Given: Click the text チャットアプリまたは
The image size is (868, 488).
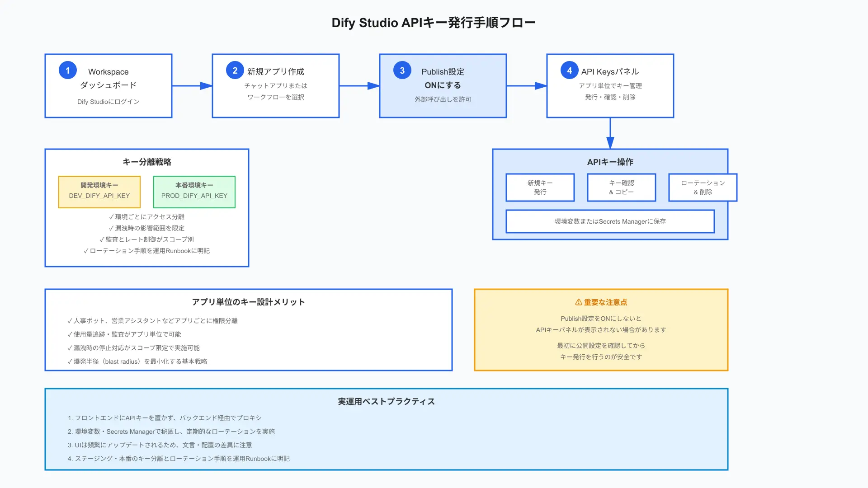Looking at the screenshot, I should pyautogui.click(x=276, y=85).
